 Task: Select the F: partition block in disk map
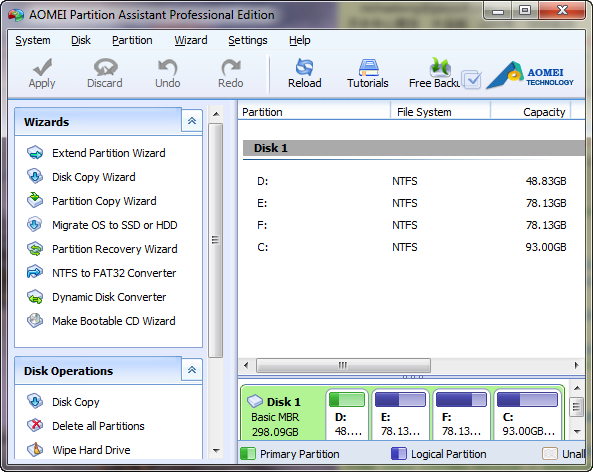point(461,415)
